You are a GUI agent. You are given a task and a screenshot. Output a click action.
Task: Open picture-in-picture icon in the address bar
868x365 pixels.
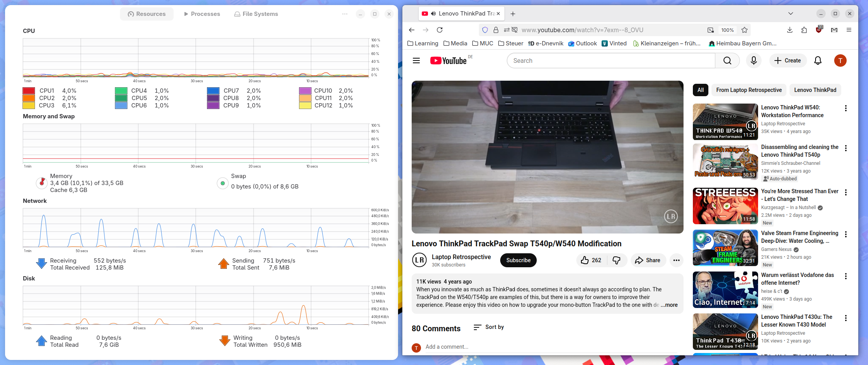point(710,30)
